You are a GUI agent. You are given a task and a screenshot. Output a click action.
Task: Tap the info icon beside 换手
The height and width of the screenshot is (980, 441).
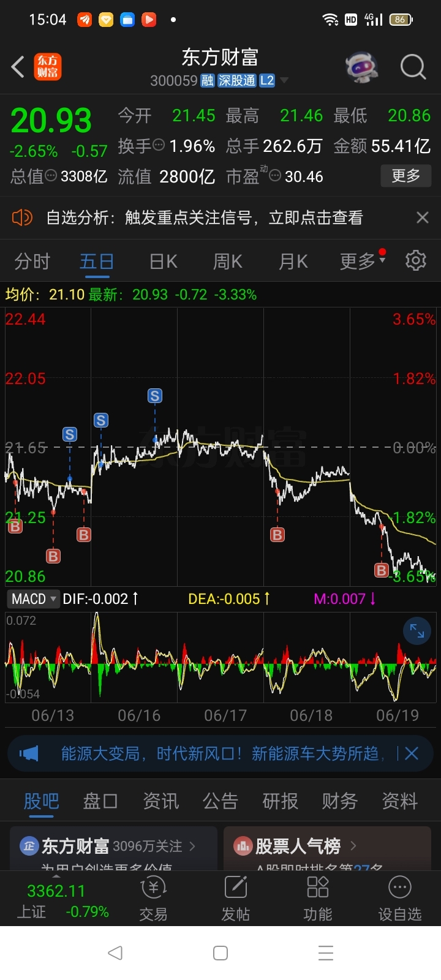click(x=159, y=145)
